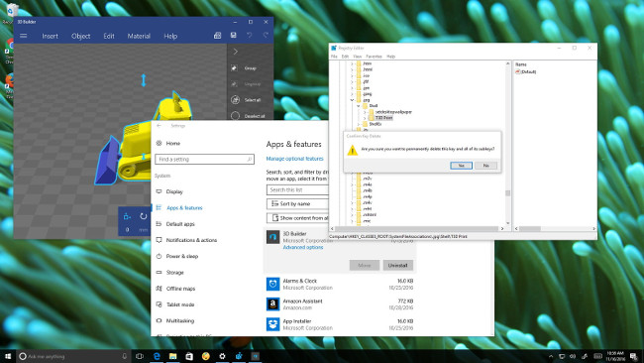Click the registry tree vertical scrollbar thumb
644x363 pixels.
point(508,193)
